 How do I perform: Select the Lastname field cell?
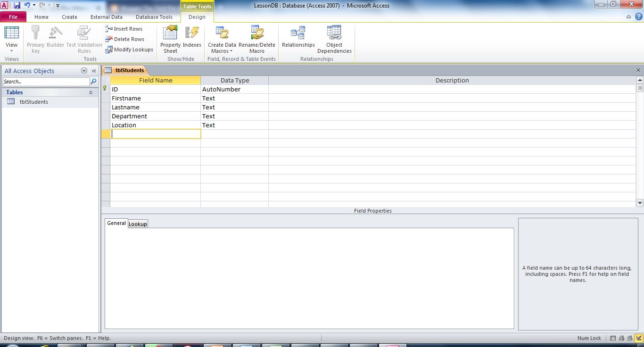[x=156, y=107]
